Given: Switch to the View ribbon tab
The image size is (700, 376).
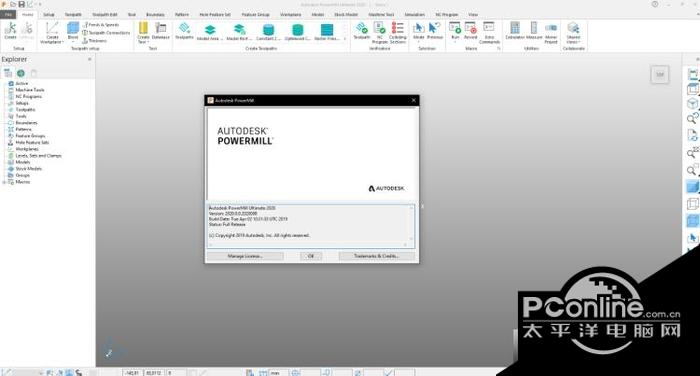Looking at the screenshot, I should 473,14.
